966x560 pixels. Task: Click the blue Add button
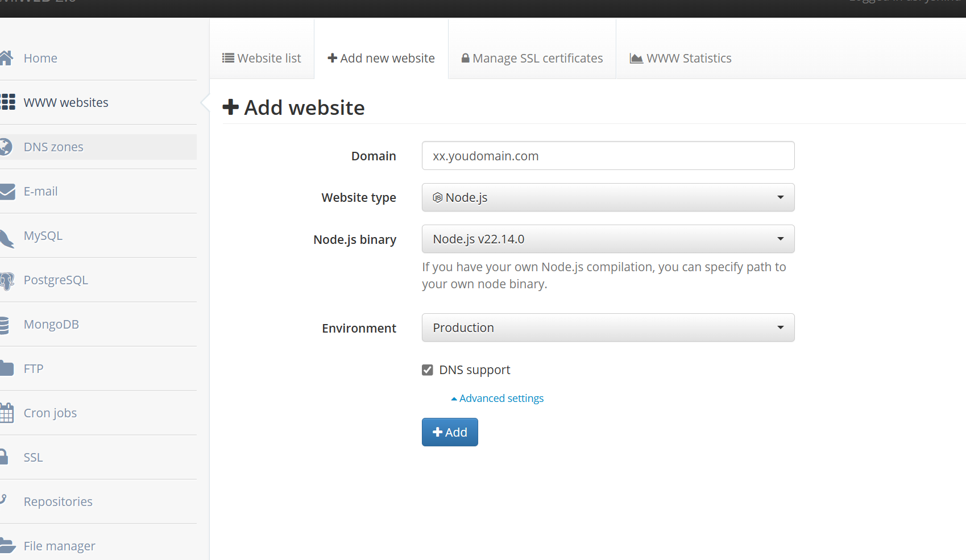click(x=450, y=432)
